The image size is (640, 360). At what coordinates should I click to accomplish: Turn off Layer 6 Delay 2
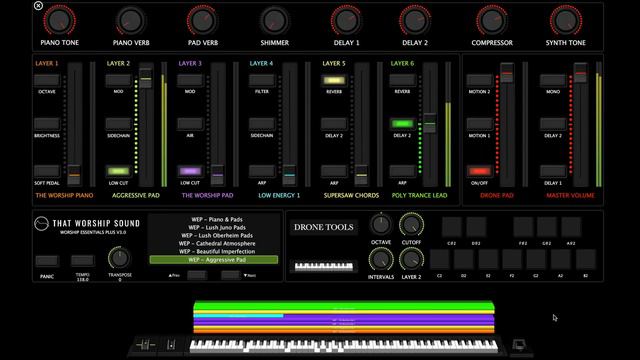(402, 124)
